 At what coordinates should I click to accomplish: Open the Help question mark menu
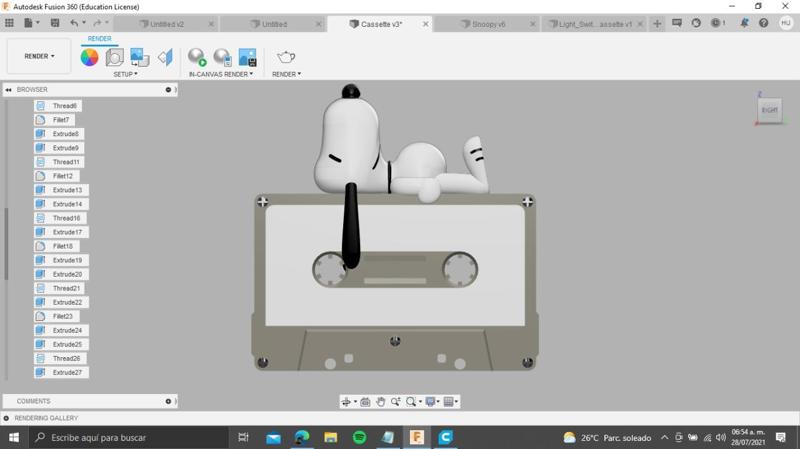pyautogui.click(x=764, y=23)
